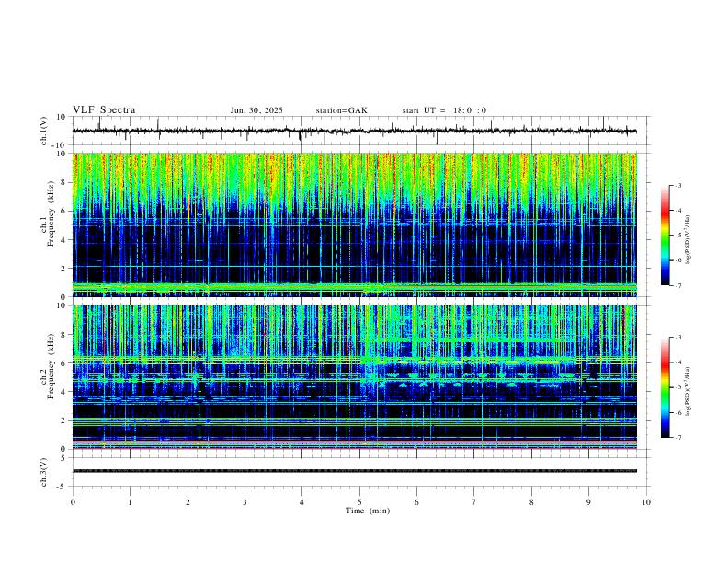
Task: Click the time axis tick label "5"
Action: tap(359, 502)
